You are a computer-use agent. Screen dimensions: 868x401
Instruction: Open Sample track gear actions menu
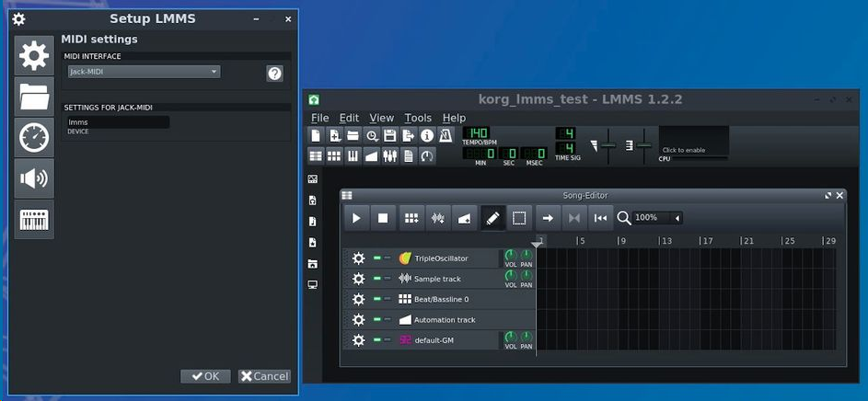pos(359,279)
